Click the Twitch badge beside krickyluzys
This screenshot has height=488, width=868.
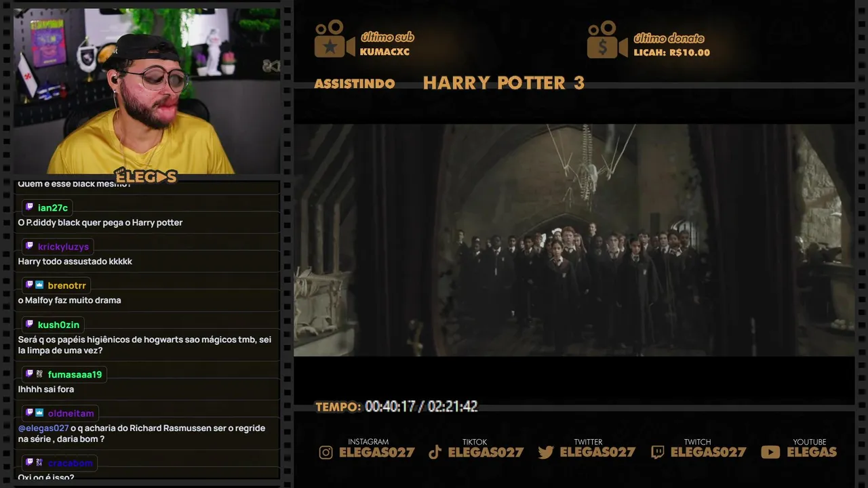tap(29, 247)
